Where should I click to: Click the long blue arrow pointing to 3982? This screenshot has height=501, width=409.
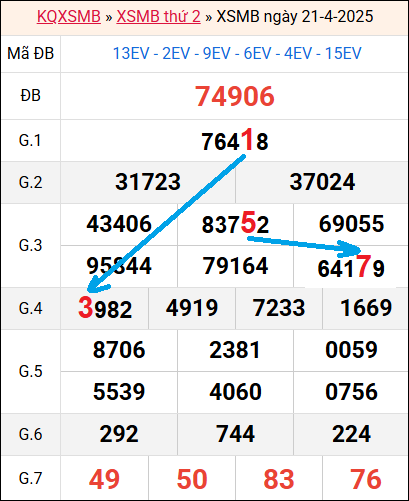tap(166, 224)
